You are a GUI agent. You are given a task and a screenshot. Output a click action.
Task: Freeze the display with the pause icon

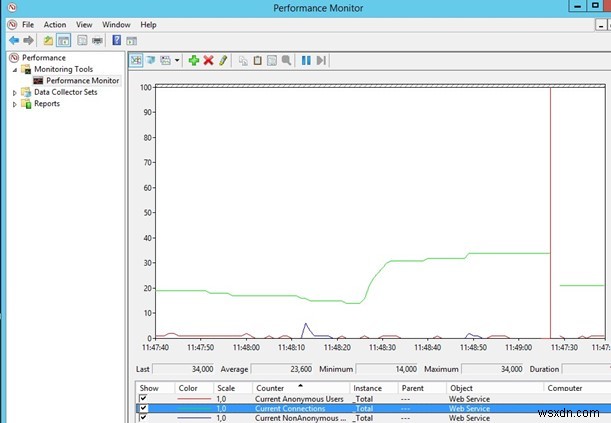point(306,60)
